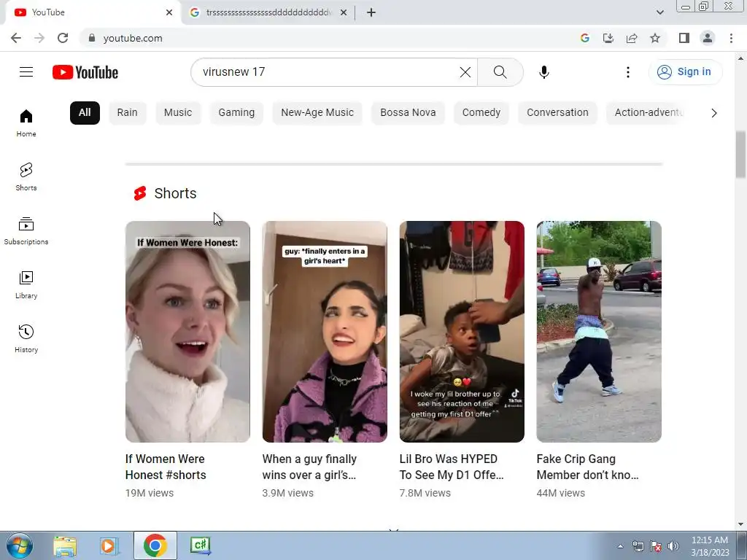747x560 pixels.
Task: Open YouTube settings three-dot menu
Action: tap(628, 72)
